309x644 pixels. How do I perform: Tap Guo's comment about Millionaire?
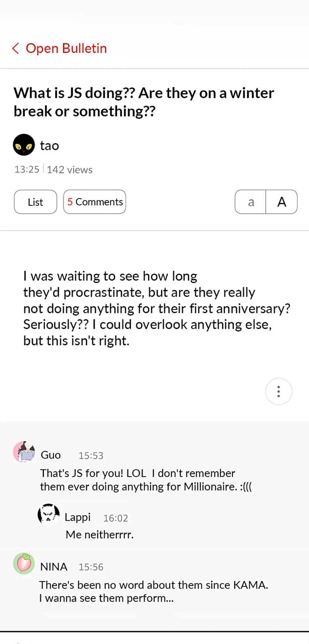pyautogui.click(x=146, y=480)
